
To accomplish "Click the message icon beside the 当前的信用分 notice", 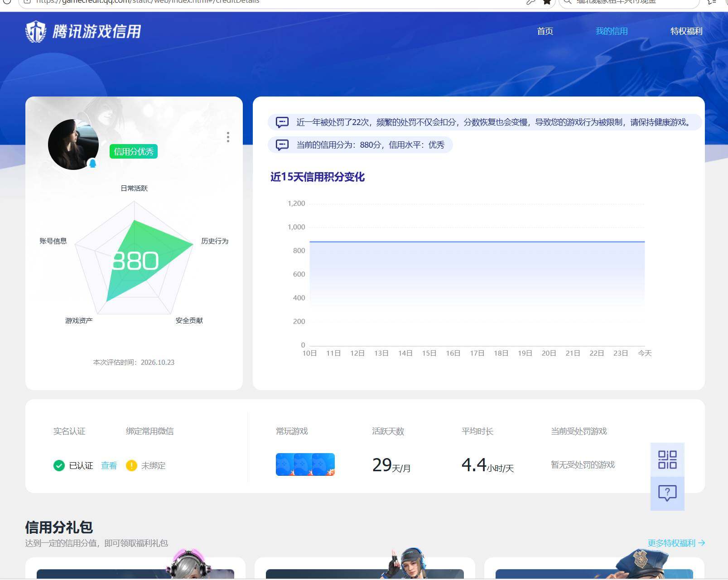I will (x=282, y=145).
